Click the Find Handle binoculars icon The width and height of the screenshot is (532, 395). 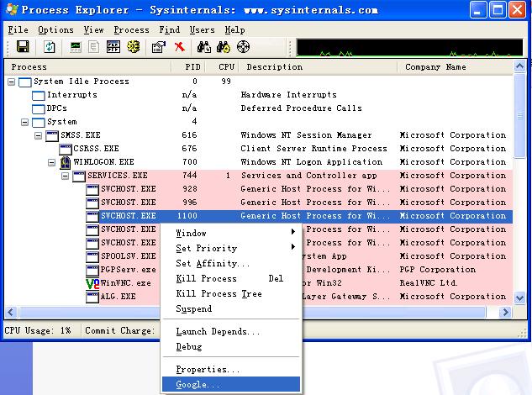(x=204, y=47)
